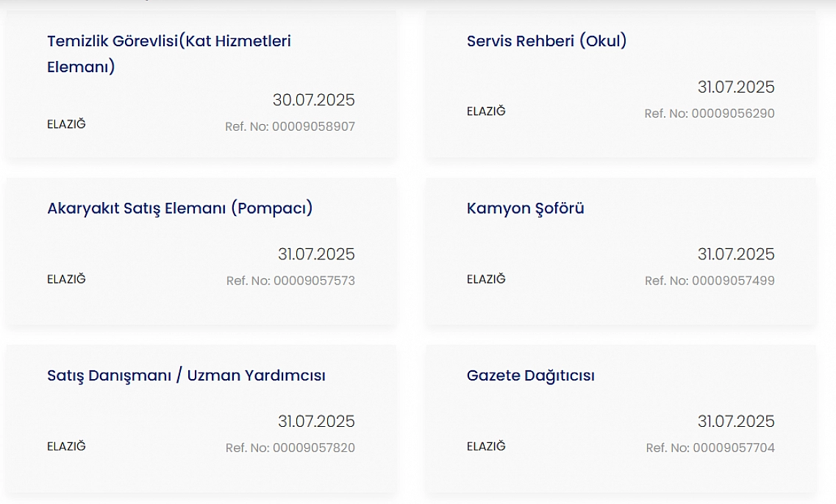Click reference number 00009057499
This screenshot has width=836, height=504.
(x=710, y=281)
